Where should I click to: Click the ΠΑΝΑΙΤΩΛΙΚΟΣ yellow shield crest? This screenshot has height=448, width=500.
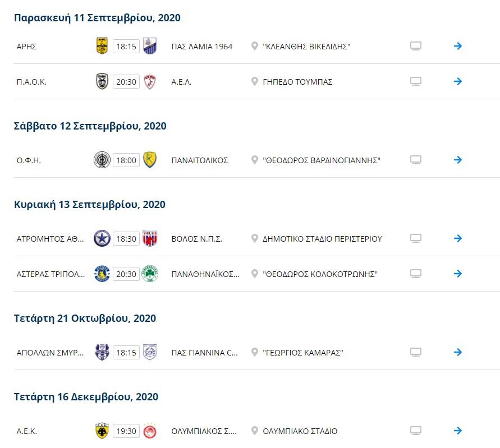pos(150,160)
